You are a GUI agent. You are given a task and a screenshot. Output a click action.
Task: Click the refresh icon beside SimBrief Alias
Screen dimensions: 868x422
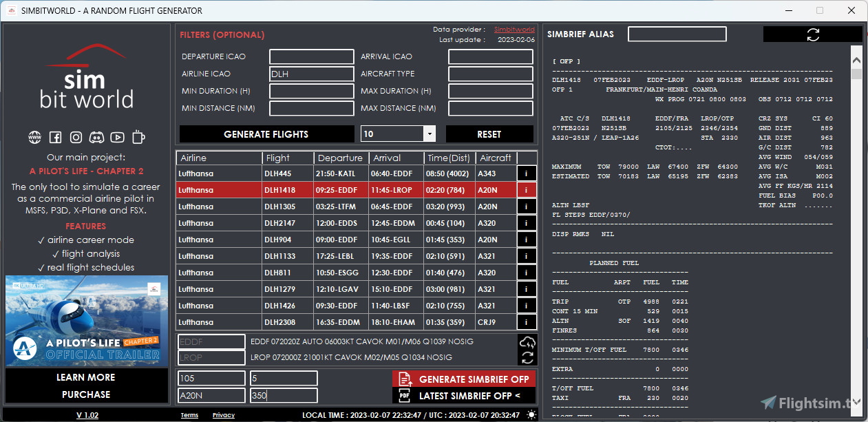pyautogui.click(x=812, y=33)
